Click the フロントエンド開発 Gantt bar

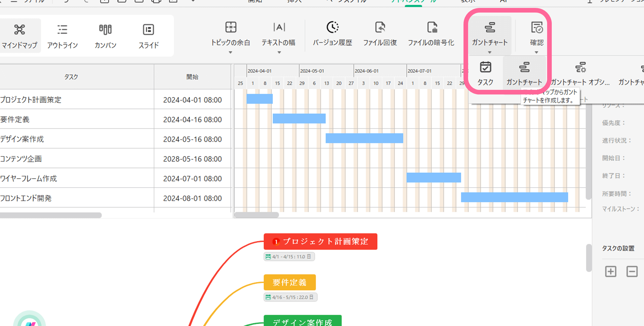coord(514,197)
